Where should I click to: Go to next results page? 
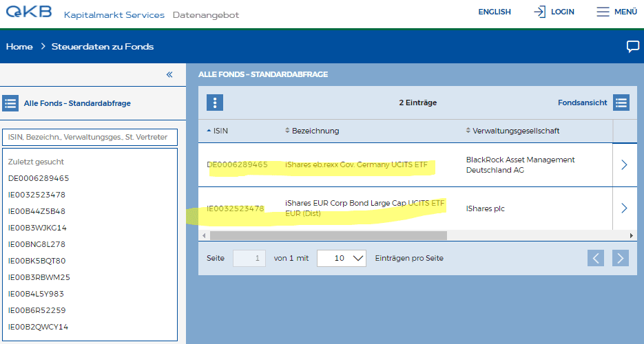pos(620,258)
